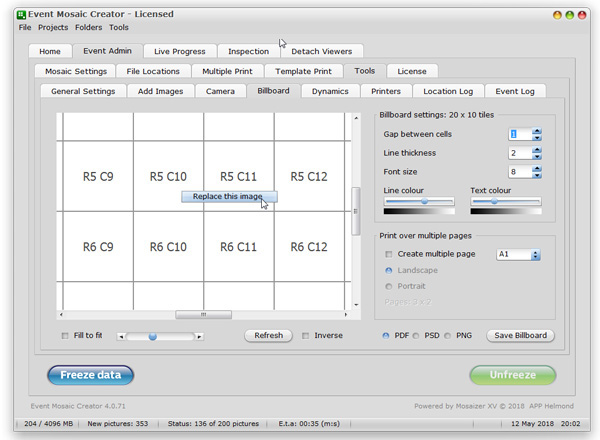Click the horizontal scrollbar thumb of billboard preview
This screenshot has width=600, height=440.
click(x=204, y=315)
